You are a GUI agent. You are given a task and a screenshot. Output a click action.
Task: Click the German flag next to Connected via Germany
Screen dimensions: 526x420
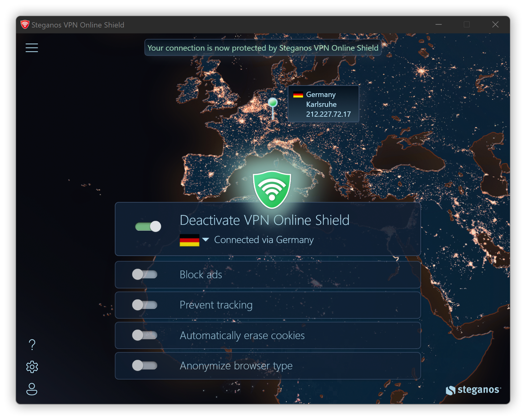[190, 240]
